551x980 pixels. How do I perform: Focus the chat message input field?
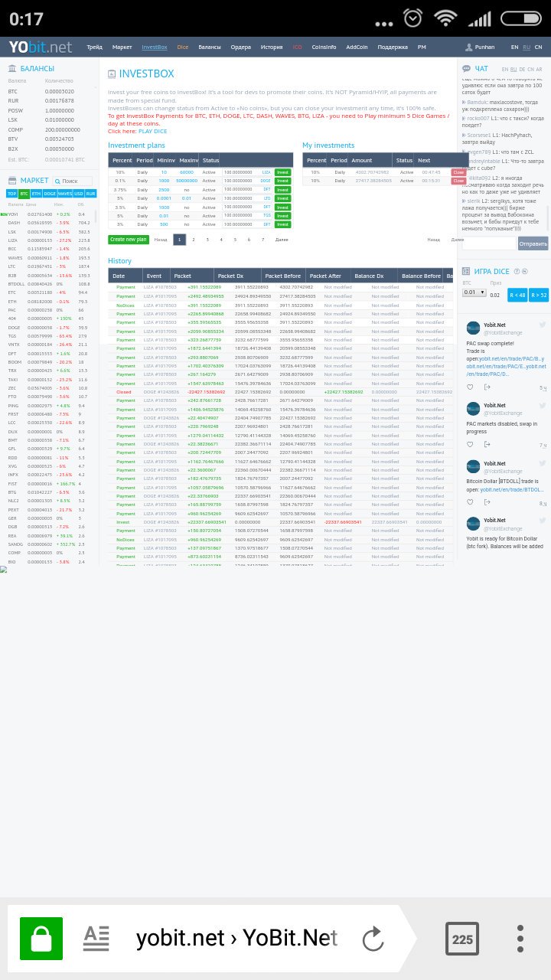point(489,243)
